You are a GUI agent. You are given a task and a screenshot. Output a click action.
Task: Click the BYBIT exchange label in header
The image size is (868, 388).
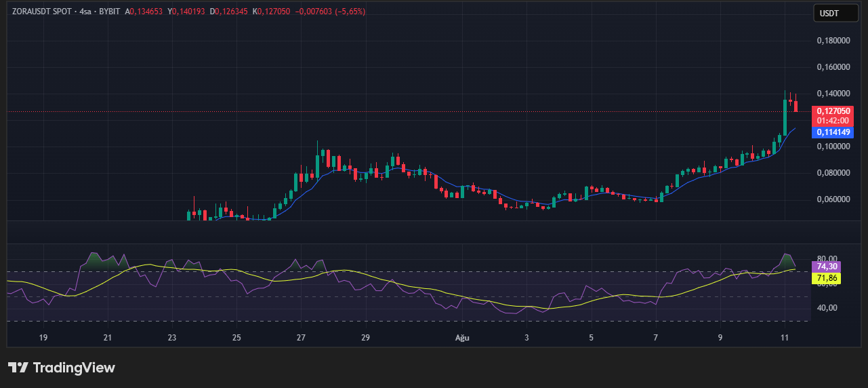click(110, 12)
